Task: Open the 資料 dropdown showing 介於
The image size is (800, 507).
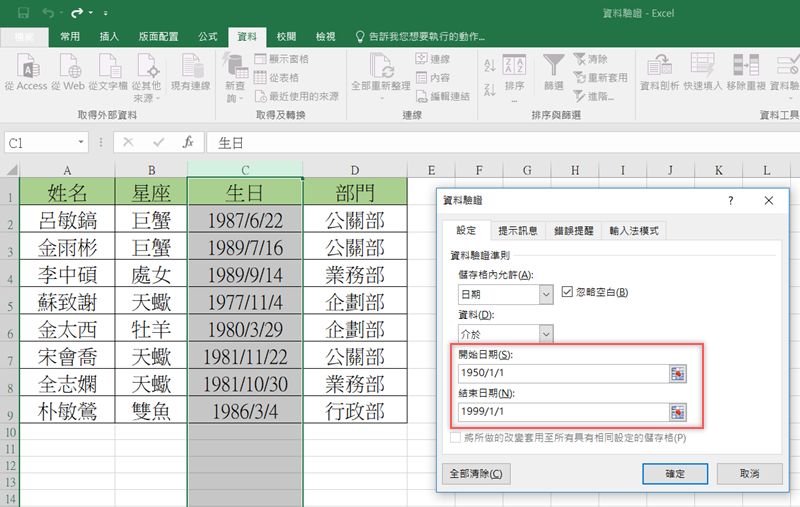Action: pos(546,333)
